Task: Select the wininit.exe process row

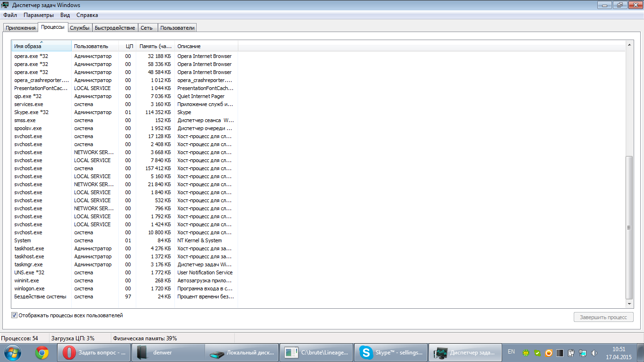Action: pos(125,280)
